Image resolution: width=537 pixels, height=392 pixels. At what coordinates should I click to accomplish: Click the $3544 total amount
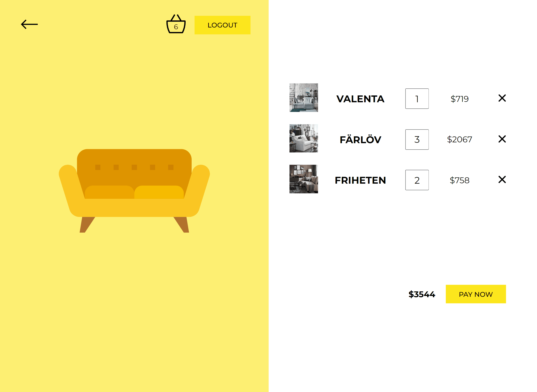[x=422, y=294]
